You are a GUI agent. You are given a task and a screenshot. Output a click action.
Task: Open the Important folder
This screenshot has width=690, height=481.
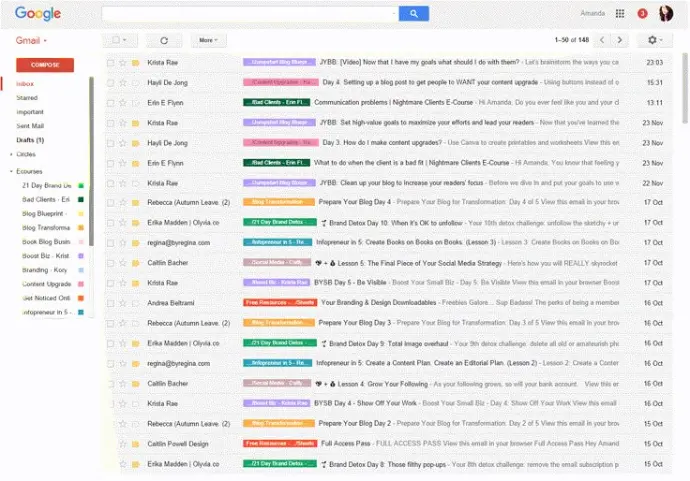click(30, 112)
